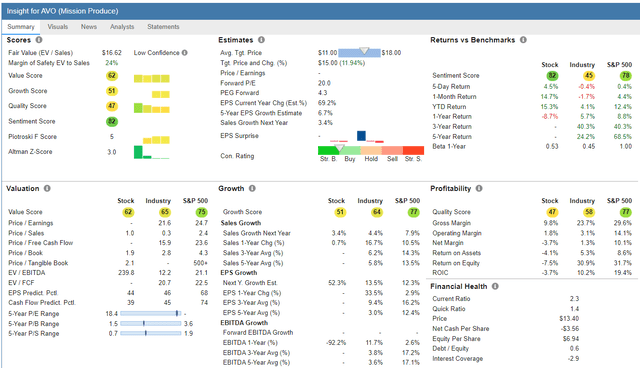
Task: Open the Summary tab
Action: 21,27
